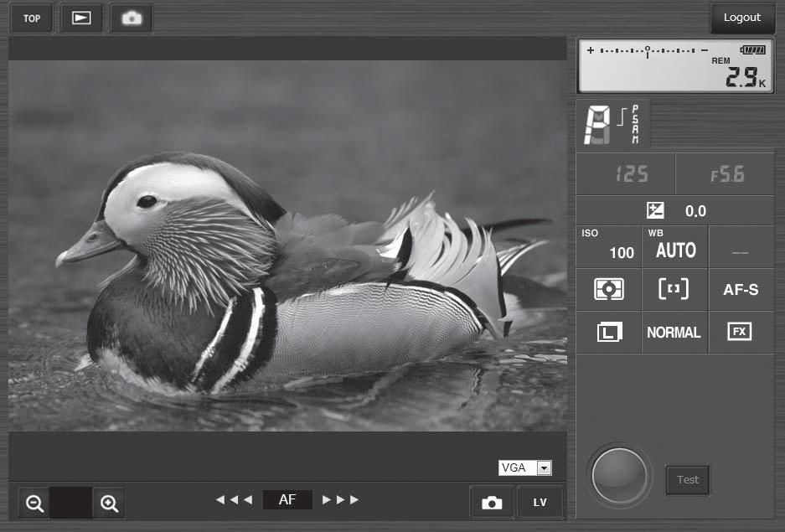Set image size L icon
This screenshot has height=532, width=785.
(x=608, y=332)
